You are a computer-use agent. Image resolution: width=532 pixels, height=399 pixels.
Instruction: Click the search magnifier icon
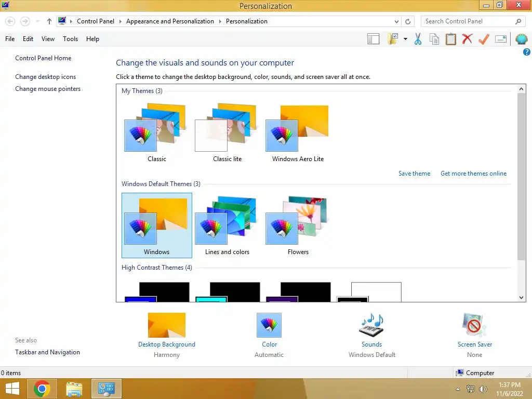518,21
